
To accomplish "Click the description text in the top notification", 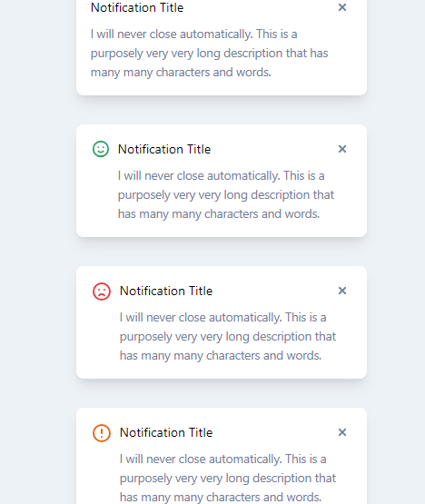I will tap(209, 54).
